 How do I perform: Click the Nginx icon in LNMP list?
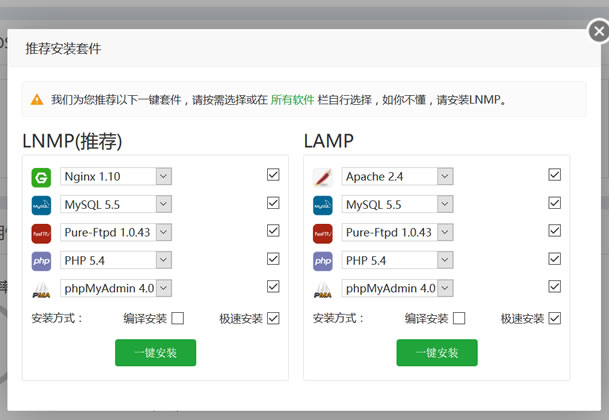tap(41, 177)
